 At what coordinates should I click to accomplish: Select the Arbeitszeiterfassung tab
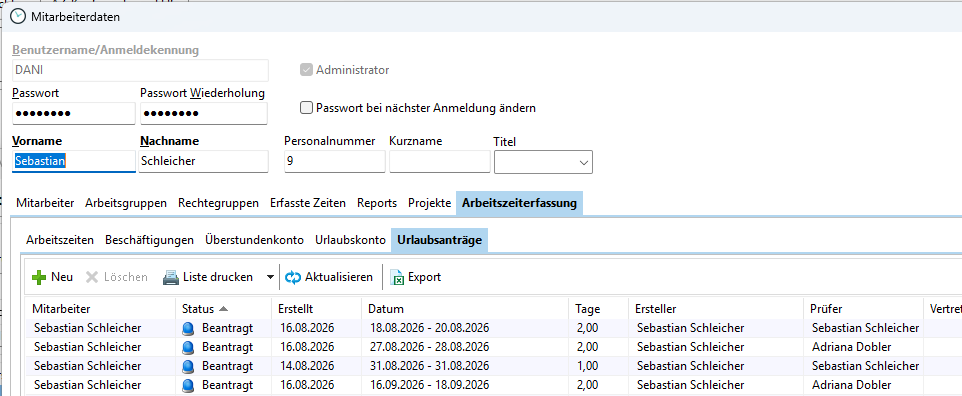click(520, 203)
